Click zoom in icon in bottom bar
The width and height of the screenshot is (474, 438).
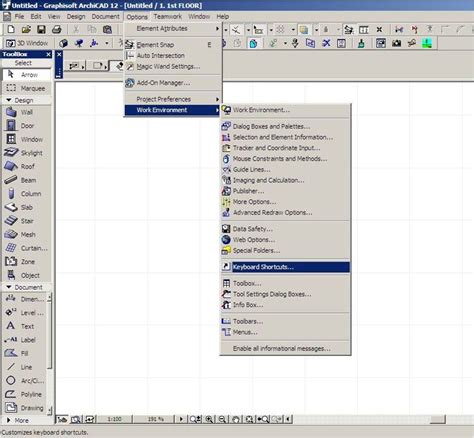coord(209,419)
